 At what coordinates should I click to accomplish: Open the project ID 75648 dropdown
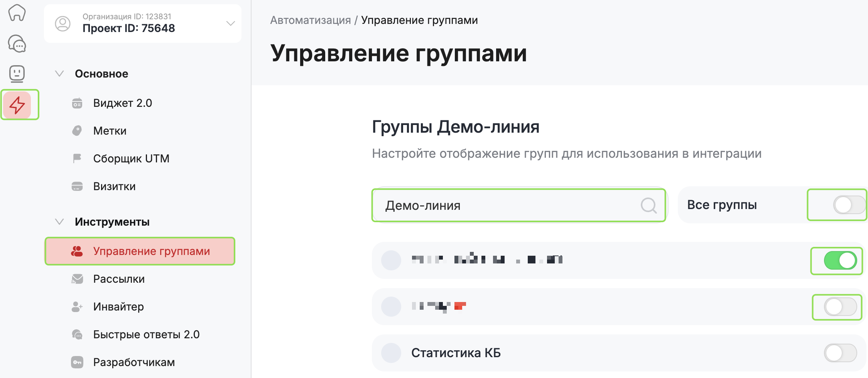tap(230, 24)
